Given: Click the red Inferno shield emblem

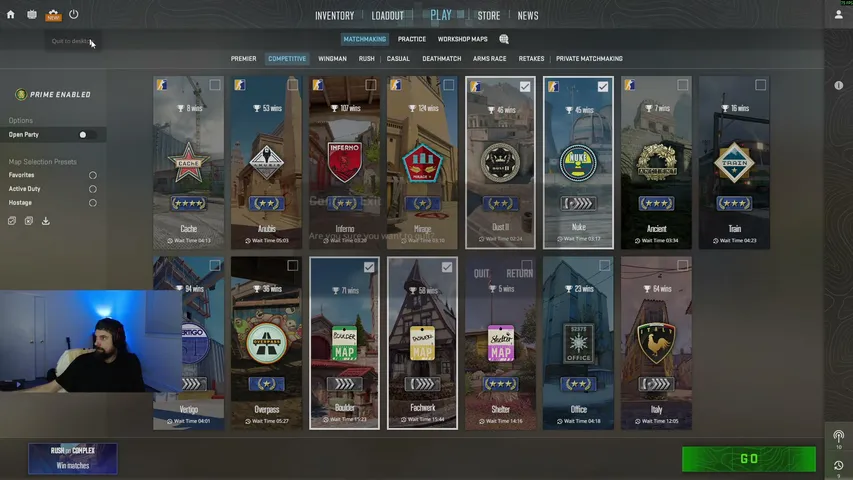Looking at the screenshot, I should pyautogui.click(x=344, y=162).
